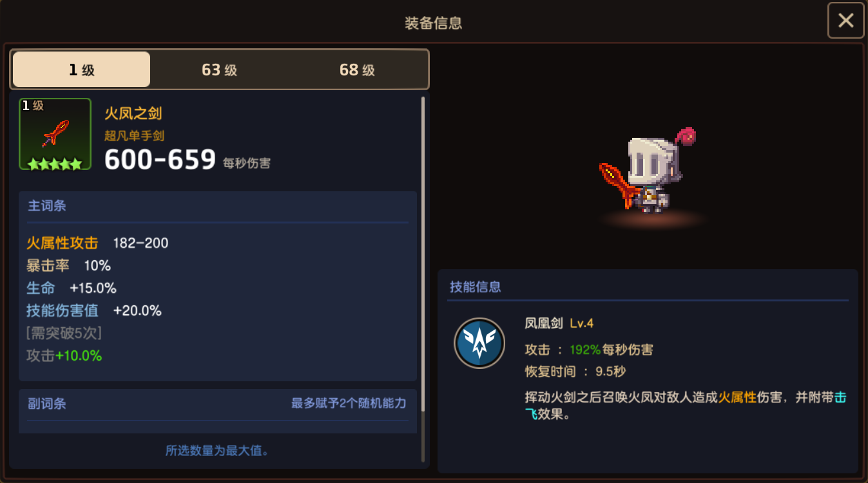The height and width of the screenshot is (483, 868).
Task: Click the 所选数量为最大值 notice text
Action: pos(217,451)
